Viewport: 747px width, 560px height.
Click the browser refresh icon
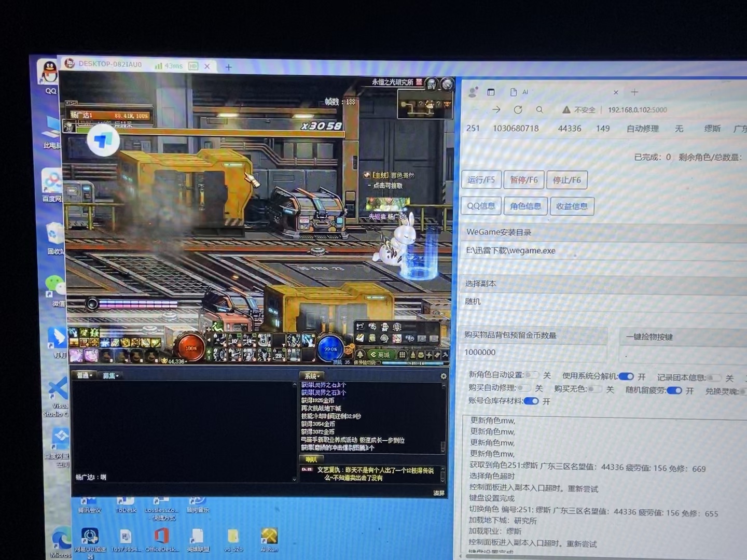(518, 109)
